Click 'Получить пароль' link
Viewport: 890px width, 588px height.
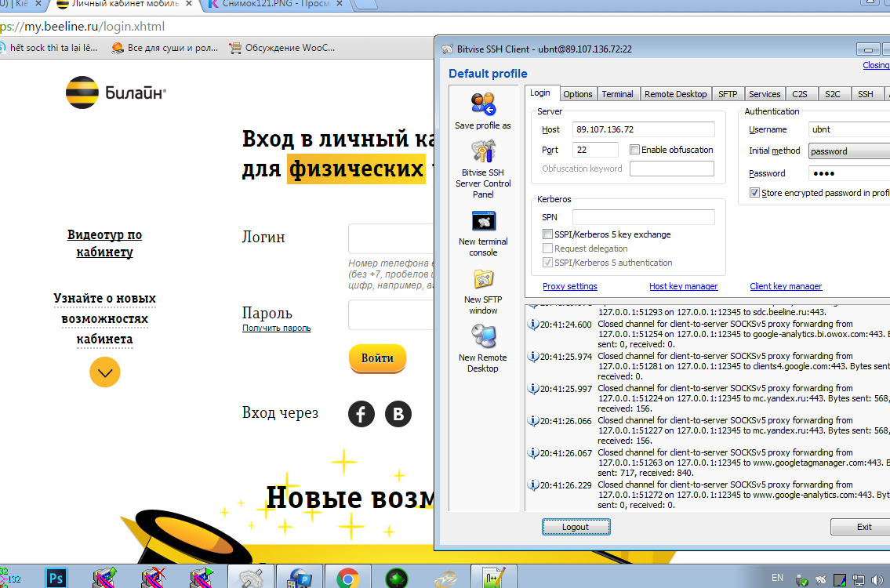tap(277, 328)
